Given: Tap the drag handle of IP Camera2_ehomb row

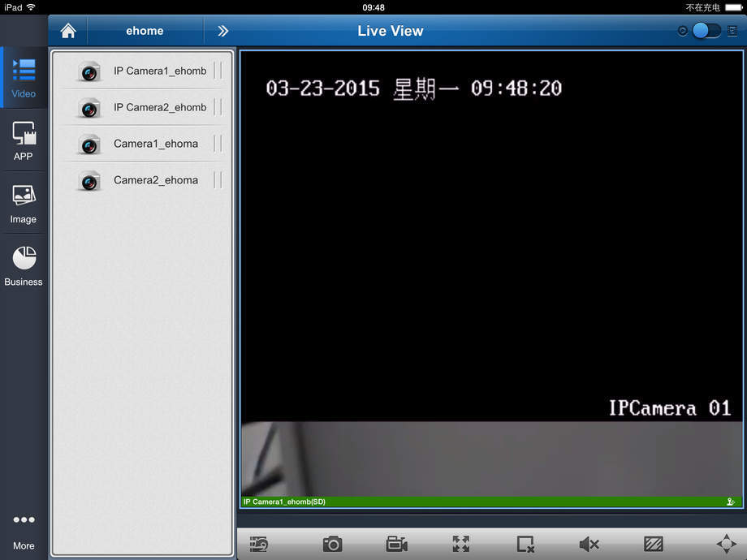Looking at the screenshot, I should pyautogui.click(x=218, y=107).
